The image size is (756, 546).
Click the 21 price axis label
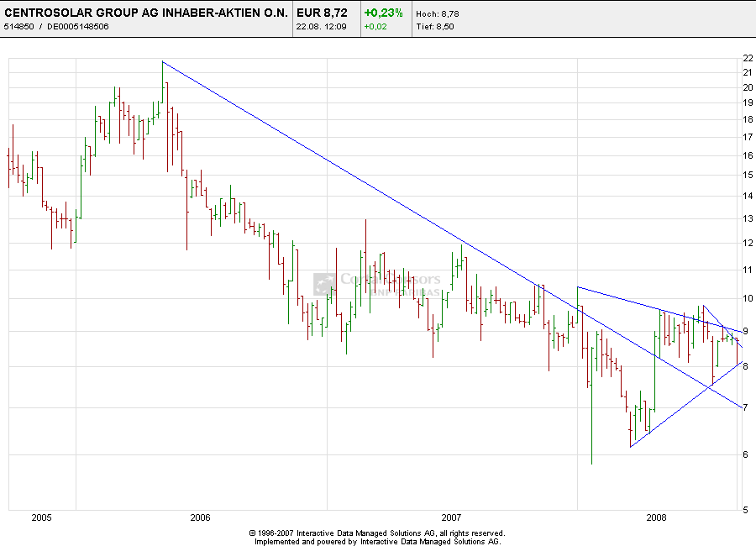tap(748, 72)
